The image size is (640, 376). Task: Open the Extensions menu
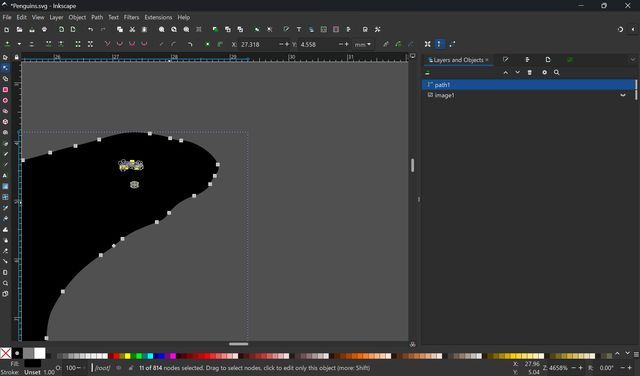[x=158, y=17]
